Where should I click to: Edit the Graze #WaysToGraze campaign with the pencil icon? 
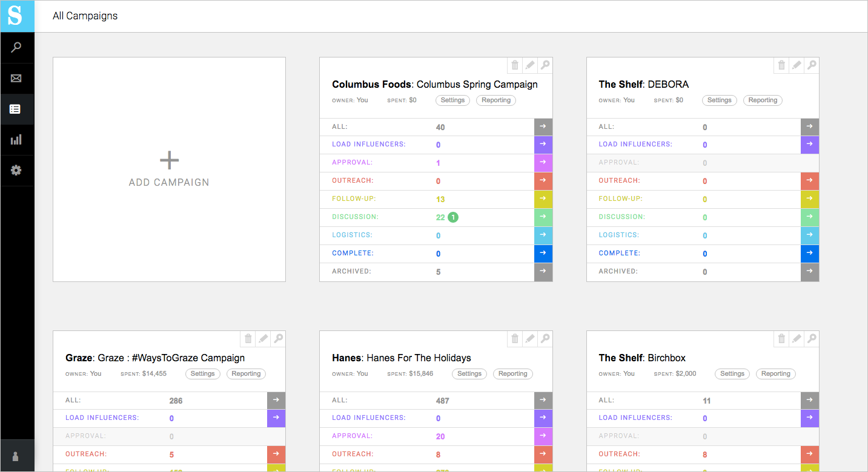click(x=263, y=339)
